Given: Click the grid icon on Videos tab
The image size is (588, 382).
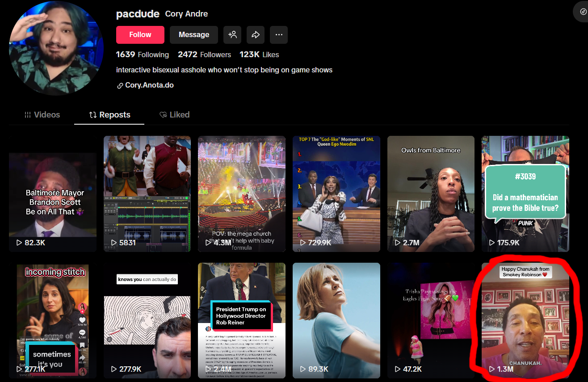Looking at the screenshot, I should (28, 115).
